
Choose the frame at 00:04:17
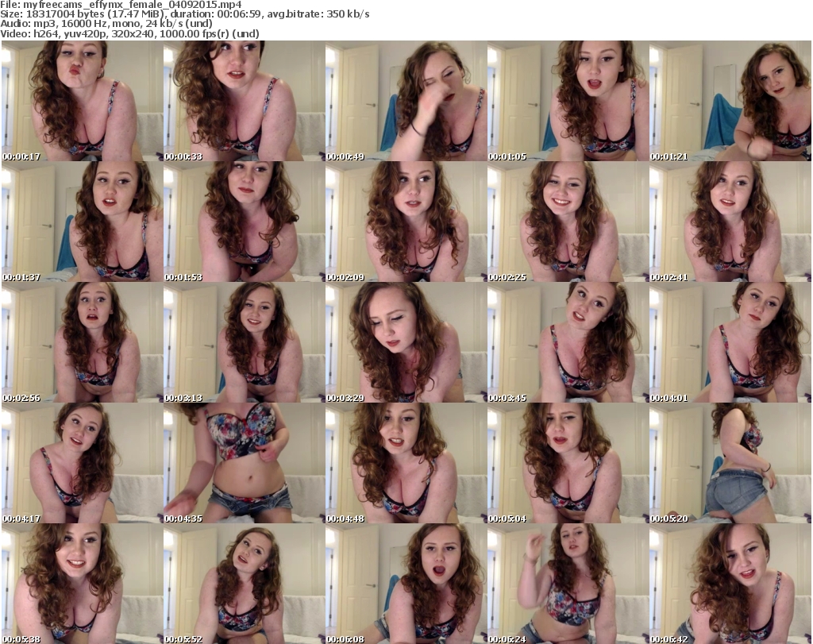(83, 463)
